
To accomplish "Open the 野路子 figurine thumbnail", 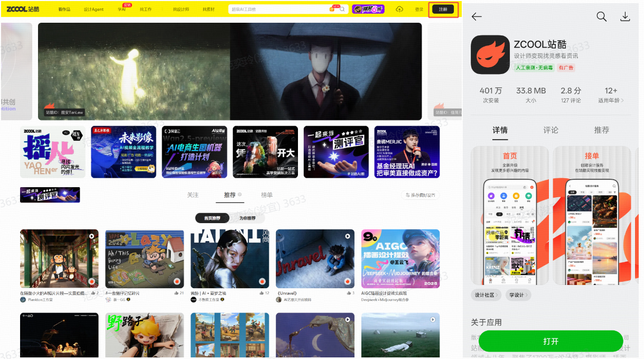I will point(144,335).
